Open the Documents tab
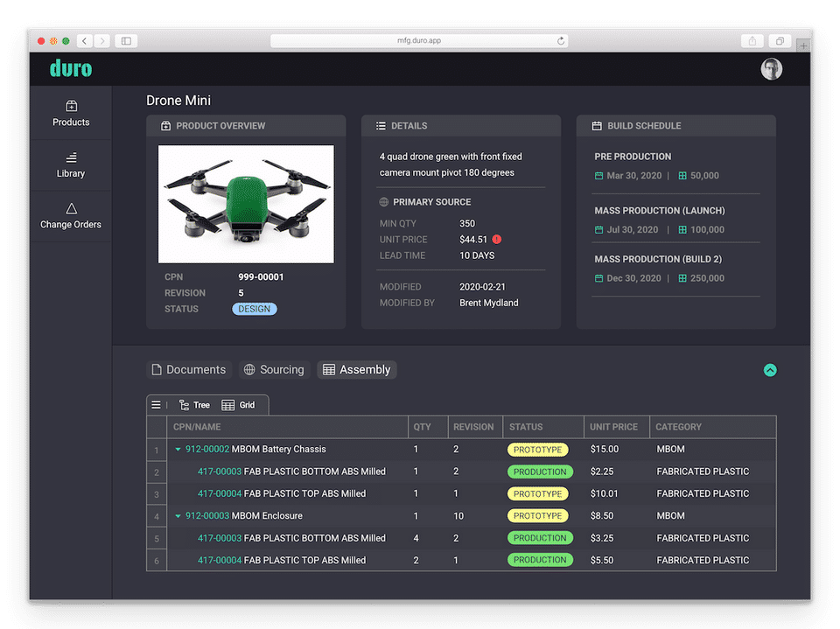The height and width of the screenshot is (629, 840). [189, 370]
